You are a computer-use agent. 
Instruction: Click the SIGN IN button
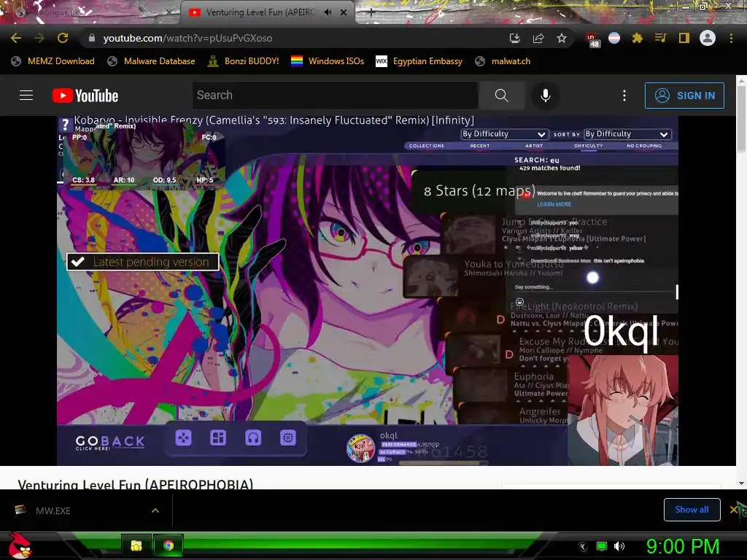(684, 96)
